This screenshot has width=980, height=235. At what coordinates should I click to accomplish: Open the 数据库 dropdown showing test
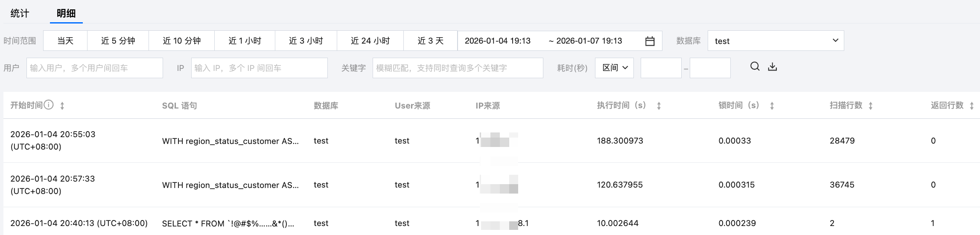click(776, 41)
